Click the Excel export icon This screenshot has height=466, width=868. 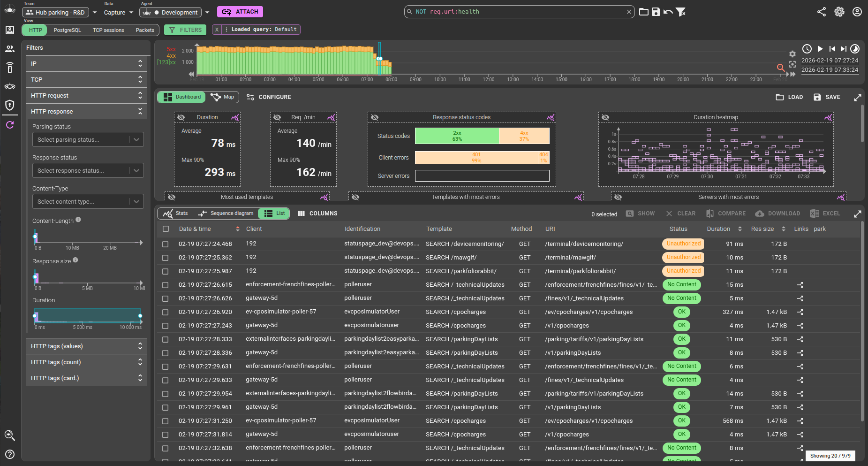point(815,213)
